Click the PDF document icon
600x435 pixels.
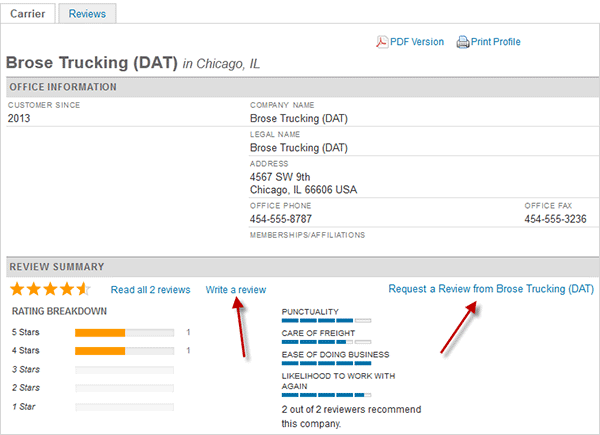[x=382, y=42]
